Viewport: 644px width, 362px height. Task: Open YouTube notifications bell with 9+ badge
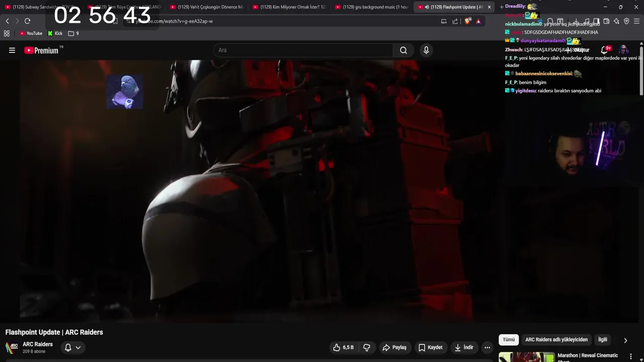click(x=605, y=50)
